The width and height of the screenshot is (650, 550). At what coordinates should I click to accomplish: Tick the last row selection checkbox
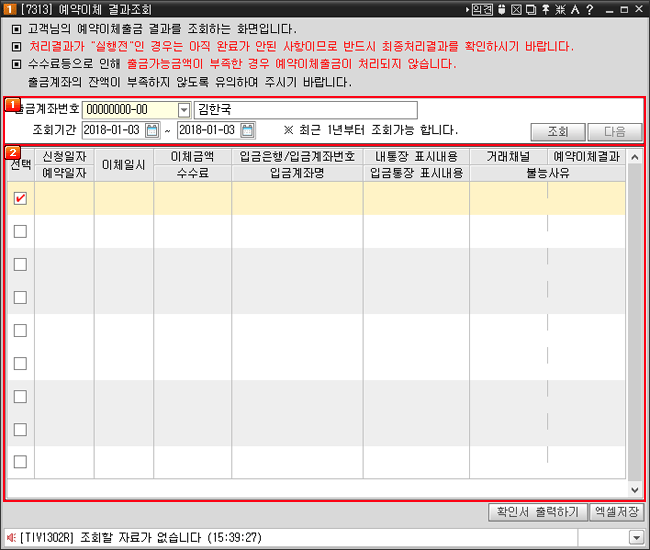click(x=20, y=461)
